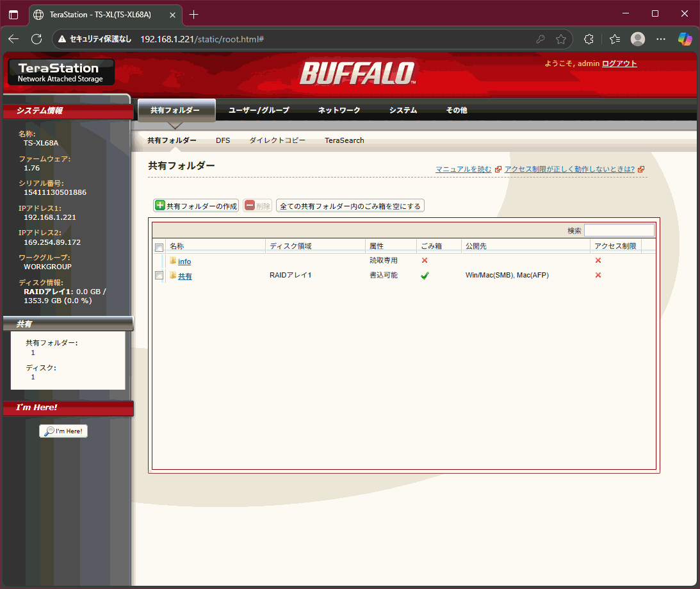Open the favorites list icon
700x589 pixels.
point(615,39)
